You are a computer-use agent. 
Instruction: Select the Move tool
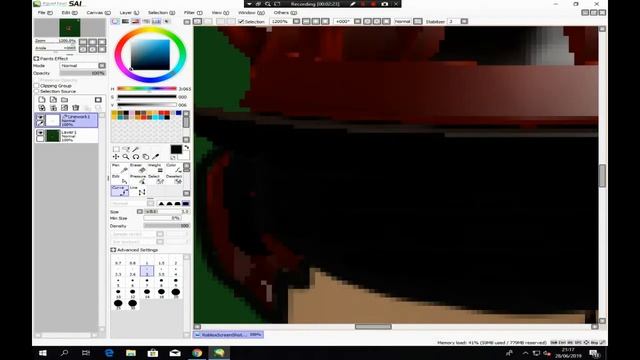tap(116, 157)
